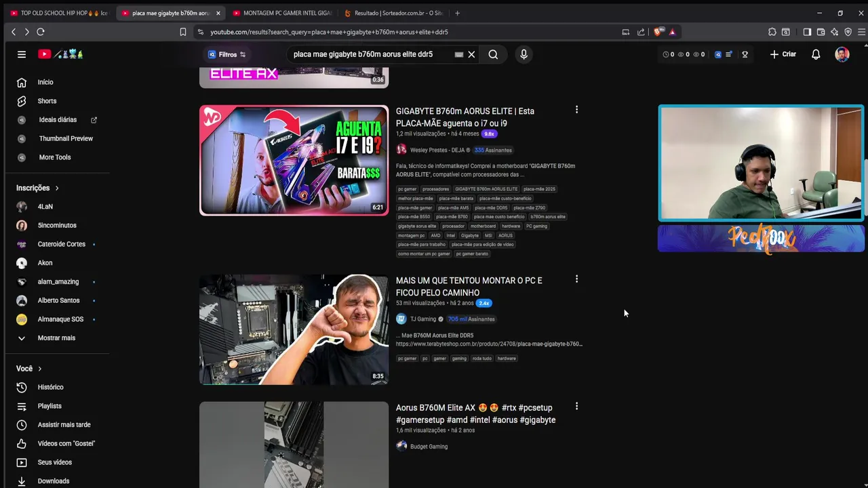Open a new browser tab
The width and height of the screenshot is (868, 488).
457,13
